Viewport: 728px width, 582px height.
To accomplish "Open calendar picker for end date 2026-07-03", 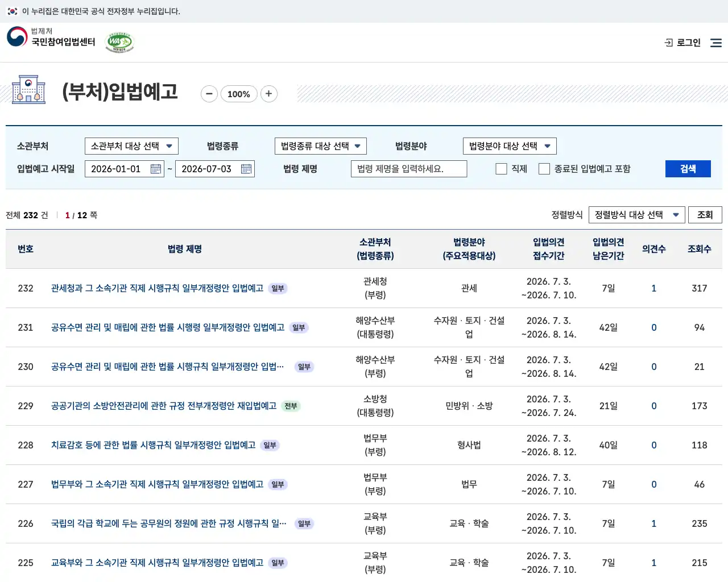I will (x=246, y=169).
